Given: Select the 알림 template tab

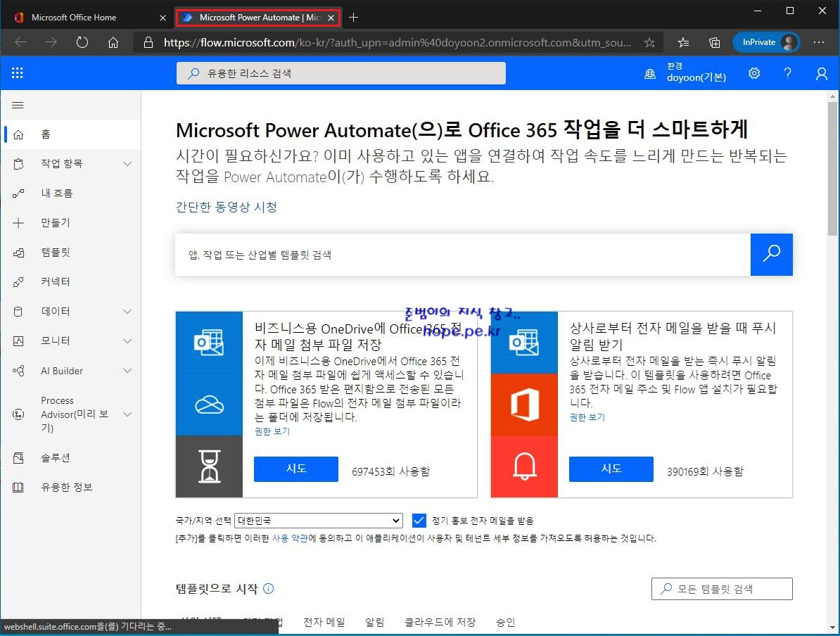Looking at the screenshot, I should pyautogui.click(x=375, y=622).
